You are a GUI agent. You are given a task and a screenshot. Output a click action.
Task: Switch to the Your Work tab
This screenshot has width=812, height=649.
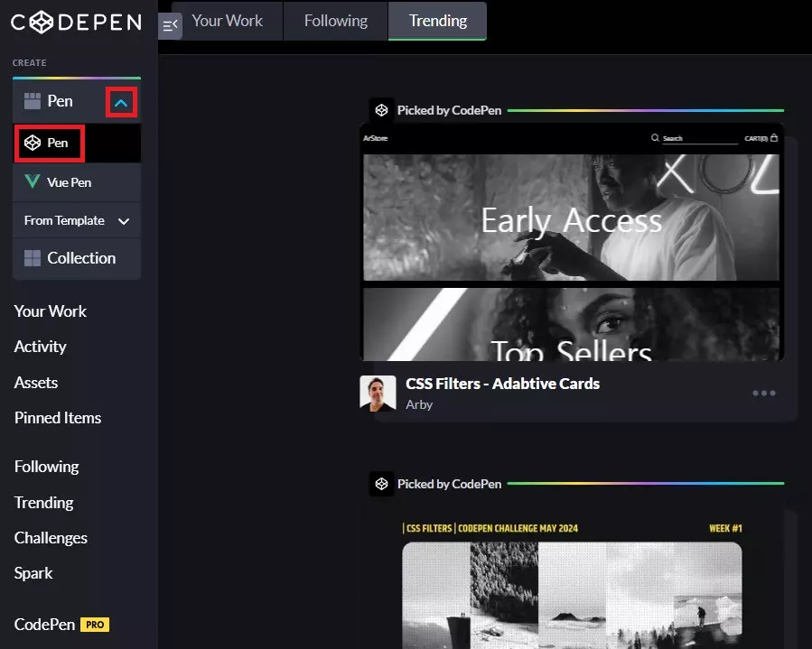pos(227,20)
